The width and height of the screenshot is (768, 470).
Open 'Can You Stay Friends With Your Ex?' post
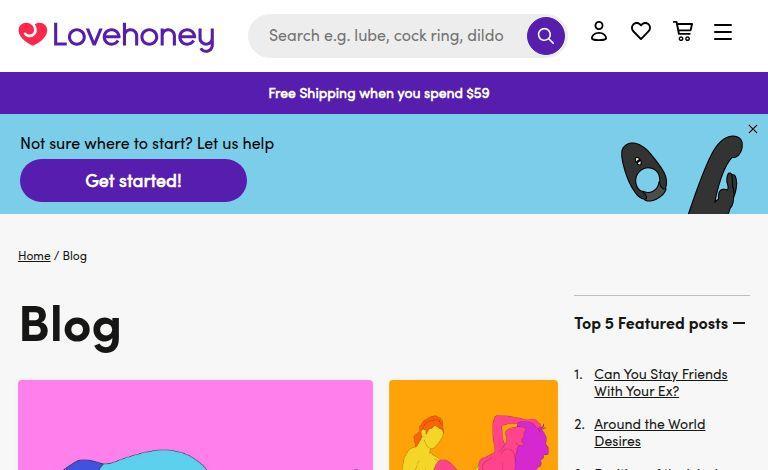click(660, 382)
